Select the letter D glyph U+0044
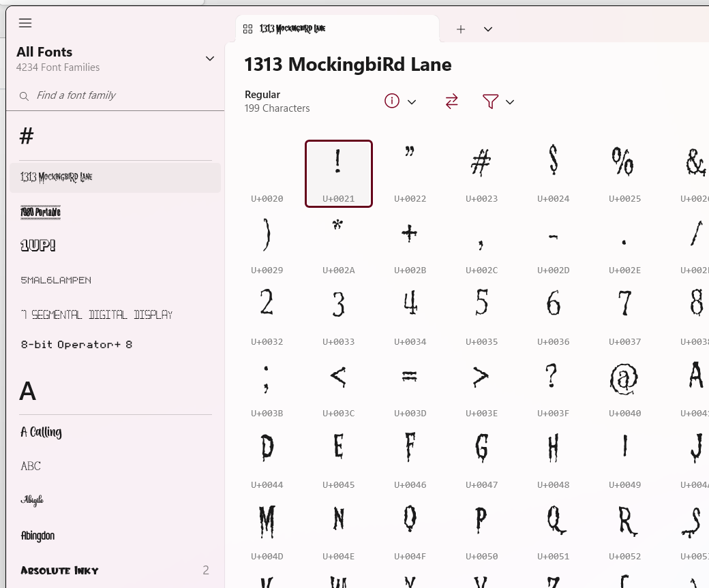The height and width of the screenshot is (588, 709). point(267,459)
